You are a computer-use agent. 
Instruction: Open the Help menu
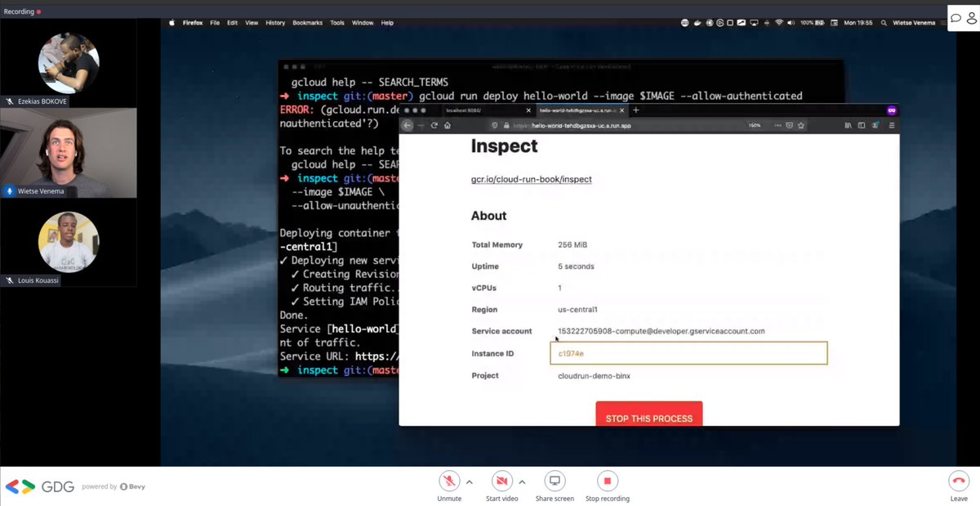387,23
